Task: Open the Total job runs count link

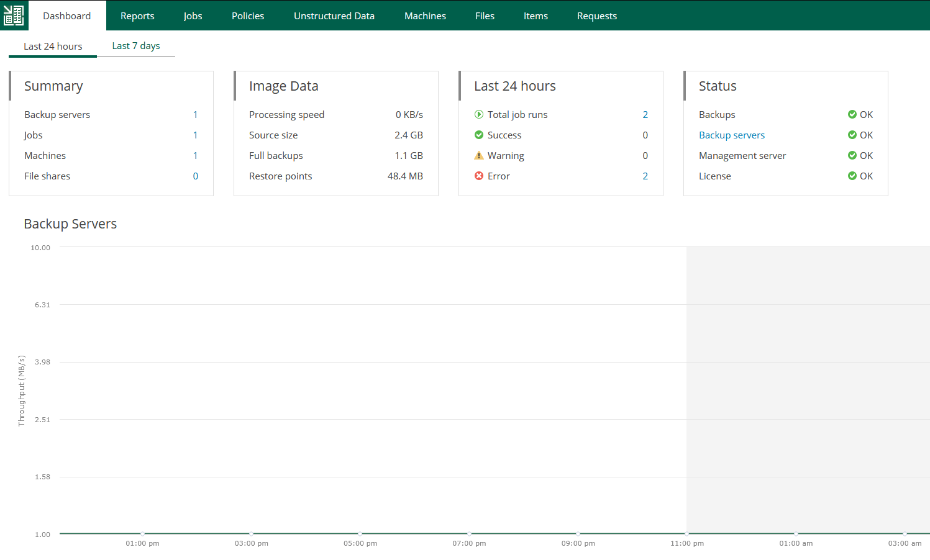Action: 645,114
